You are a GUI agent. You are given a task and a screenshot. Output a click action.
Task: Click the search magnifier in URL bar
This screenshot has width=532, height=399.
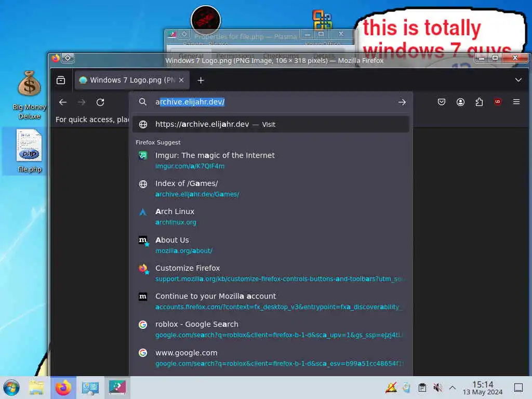pyautogui.click(x=143, y=102)
